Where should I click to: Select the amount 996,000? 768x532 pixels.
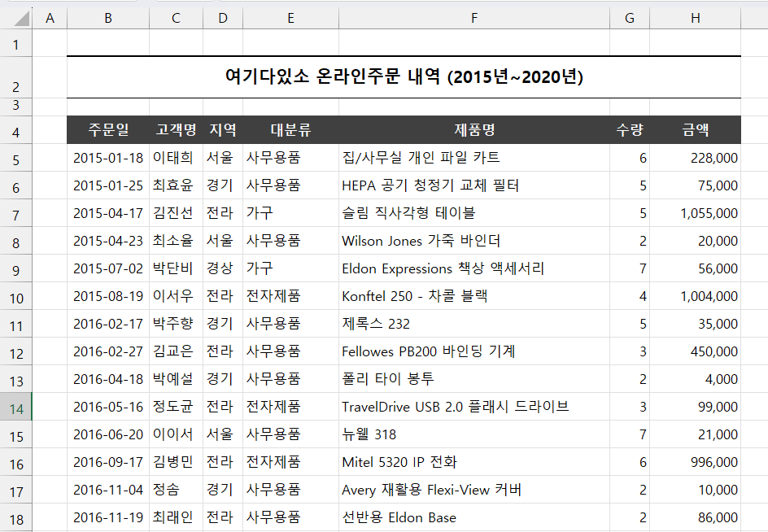point(695,462)
